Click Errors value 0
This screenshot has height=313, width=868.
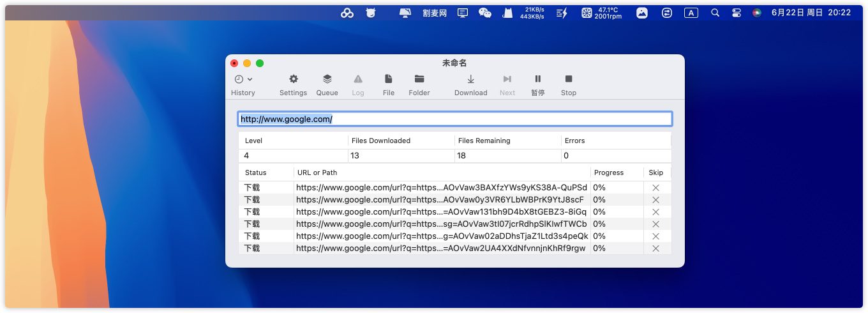(566, 156)
